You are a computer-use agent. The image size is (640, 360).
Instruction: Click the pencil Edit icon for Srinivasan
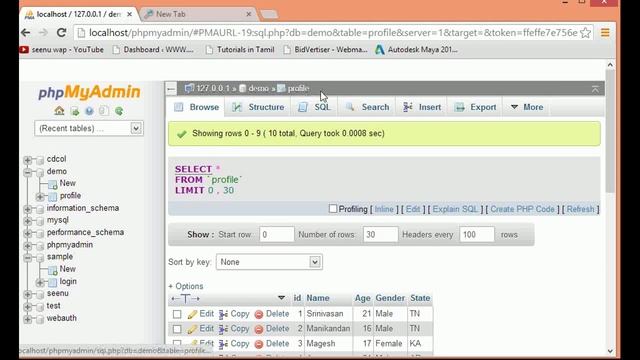click(192, 314)
